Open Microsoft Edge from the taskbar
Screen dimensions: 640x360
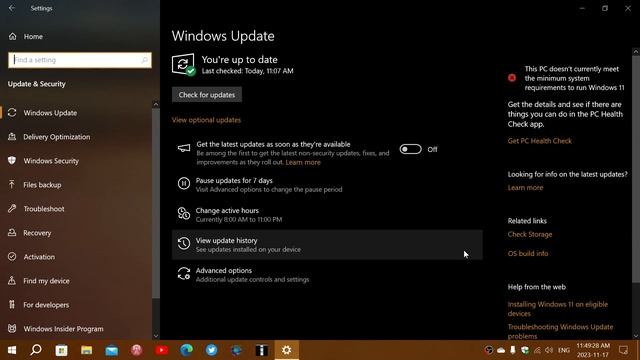tap(187, 350)
